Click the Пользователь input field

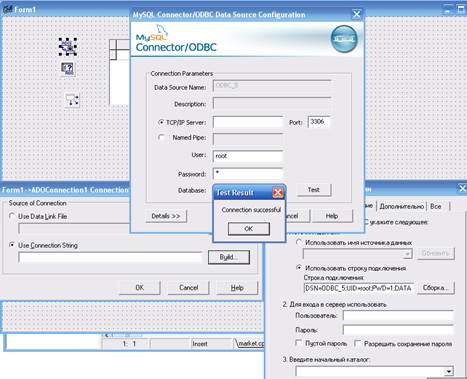398,316
